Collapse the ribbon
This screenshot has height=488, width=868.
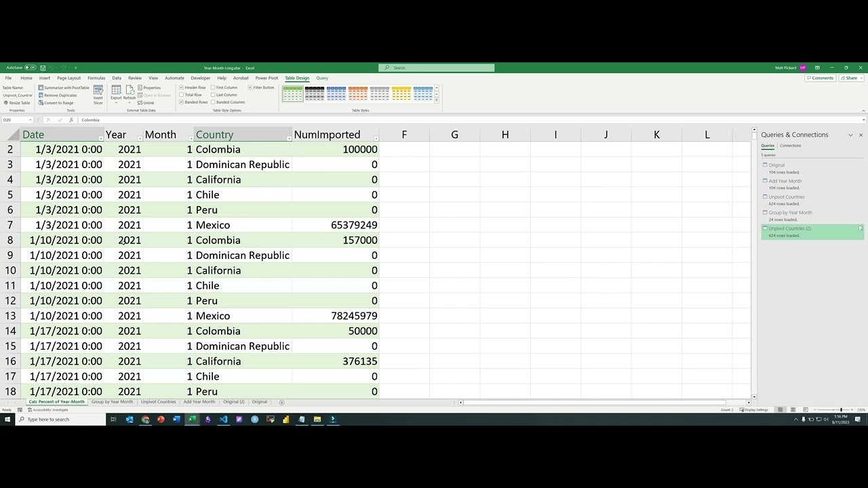(863, 110)
